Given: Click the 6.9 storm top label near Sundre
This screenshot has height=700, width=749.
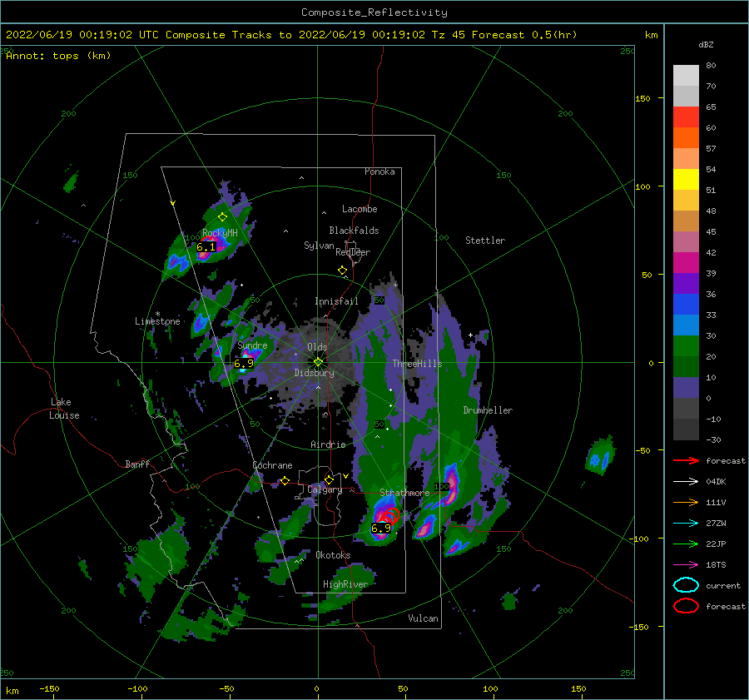Looking at the screenshot, I should [x=244, y=364].
